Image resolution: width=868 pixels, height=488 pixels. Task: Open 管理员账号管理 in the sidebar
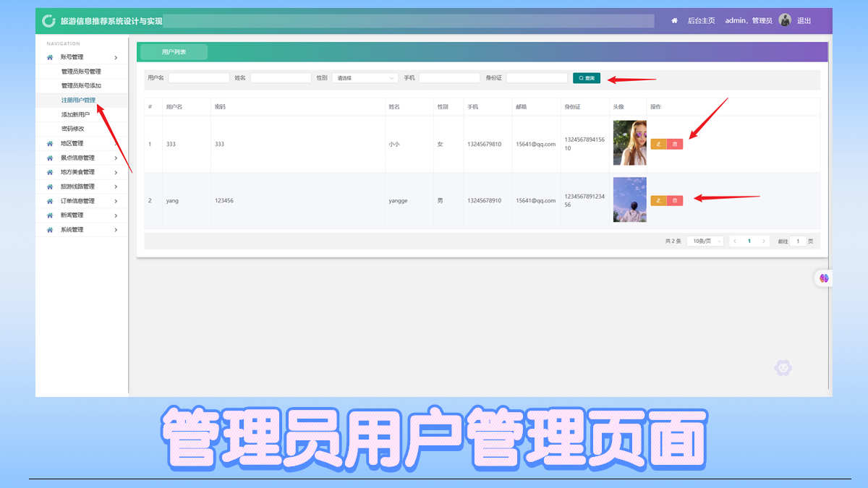point(81,72)
